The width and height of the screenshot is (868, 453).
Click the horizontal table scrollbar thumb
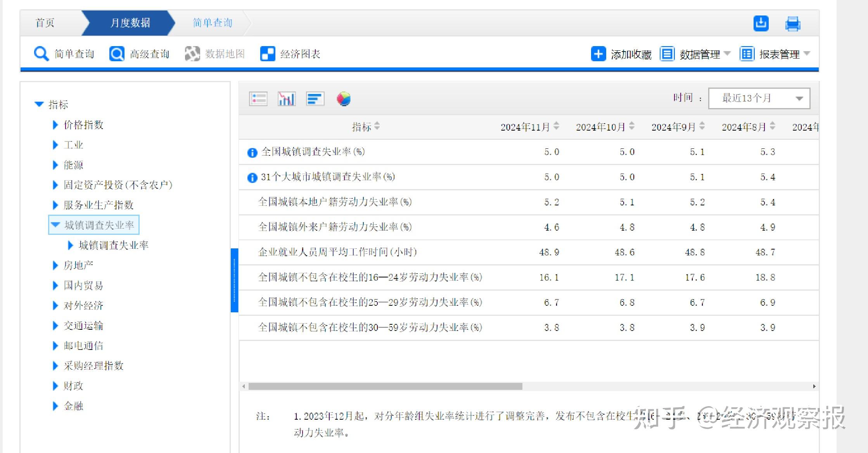coord(385,386)
